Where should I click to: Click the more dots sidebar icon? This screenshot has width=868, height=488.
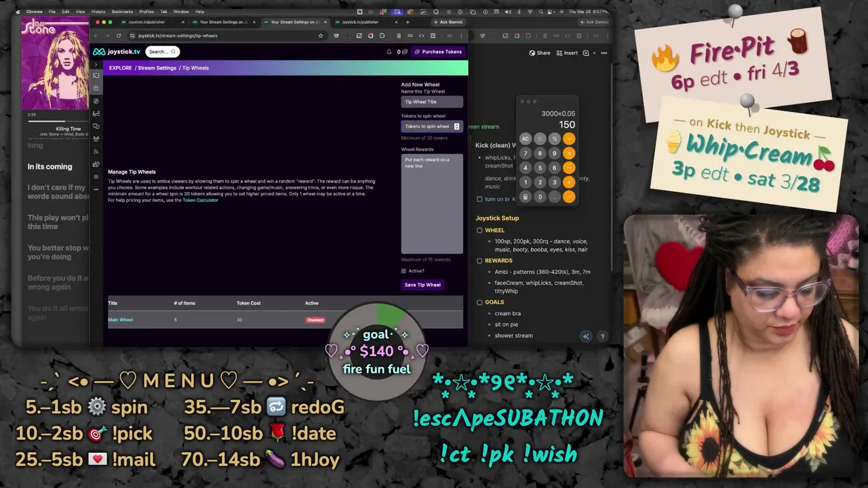point(96,189)
